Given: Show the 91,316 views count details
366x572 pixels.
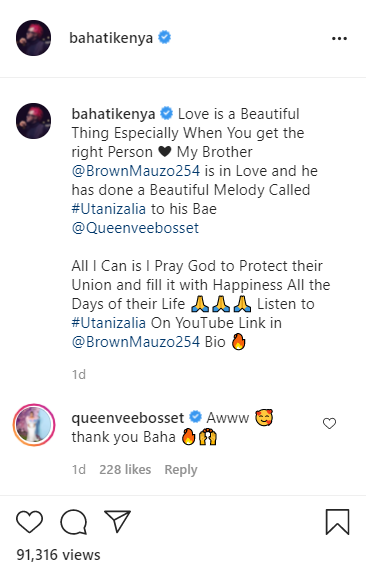Looking at the screenshot, I should (58, 555).
